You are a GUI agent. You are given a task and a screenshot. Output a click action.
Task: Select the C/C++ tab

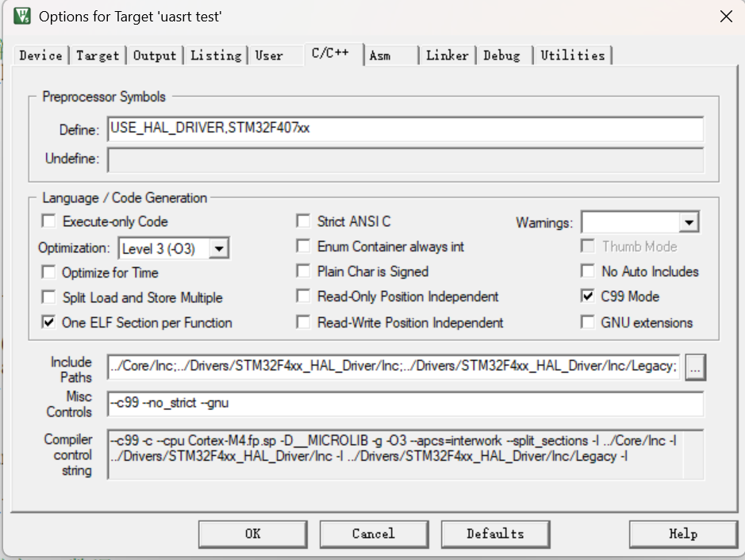330,52
